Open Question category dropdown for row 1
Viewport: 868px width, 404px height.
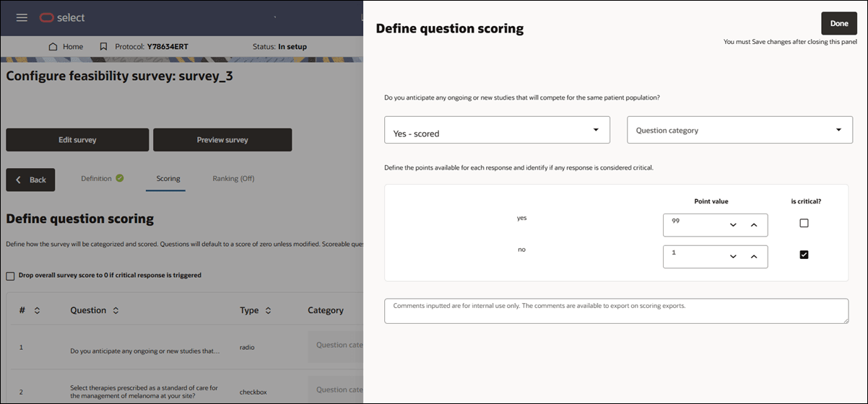pos(335,346)
